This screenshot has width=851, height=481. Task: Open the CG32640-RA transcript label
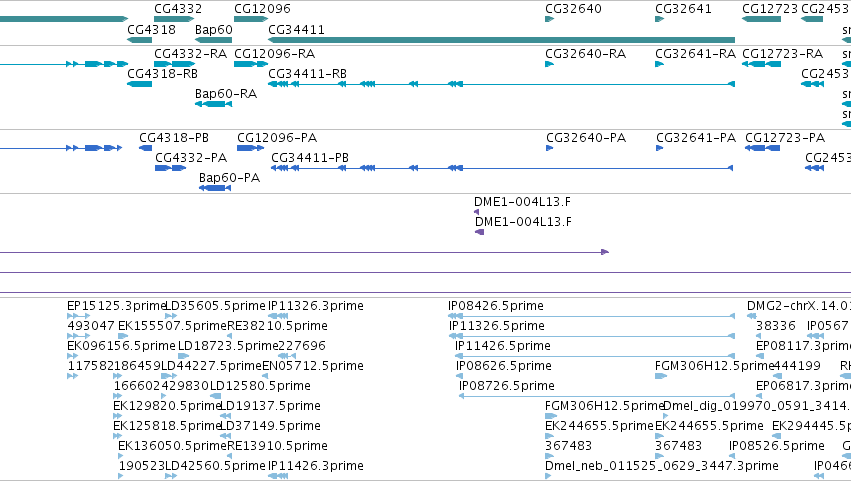point(586,54)
